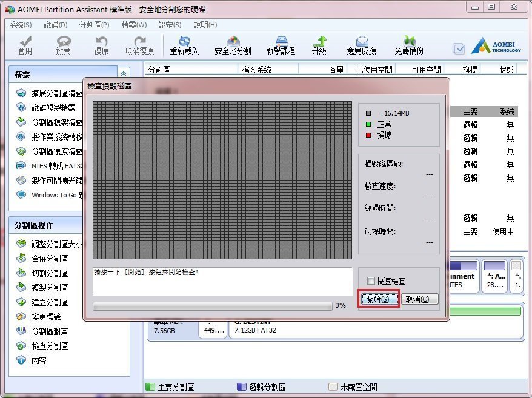Open the Windows To Go wizard
The height and width of the screenshot is (398, 532).
(50, 195)
